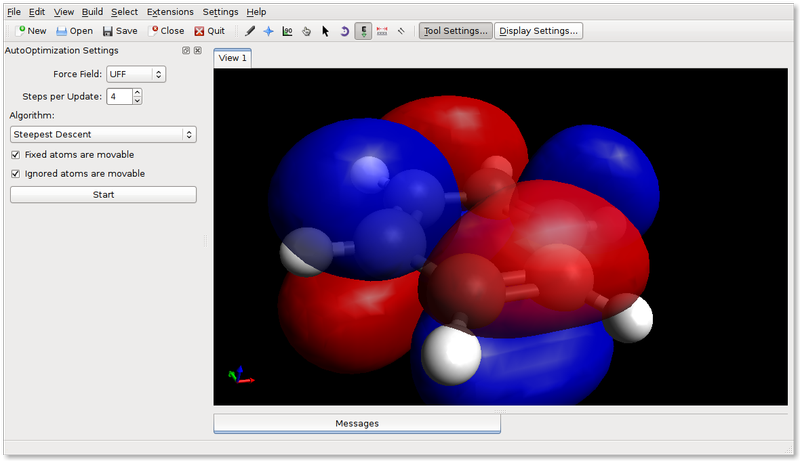Uncheck Fixed atoms are movable
The image size is (800, 461).
16,155
